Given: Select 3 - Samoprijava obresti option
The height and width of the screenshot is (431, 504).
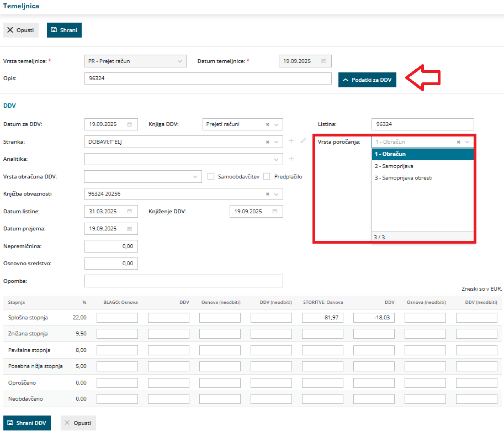Looking at the screenshot, I should (x=423, y=178).
